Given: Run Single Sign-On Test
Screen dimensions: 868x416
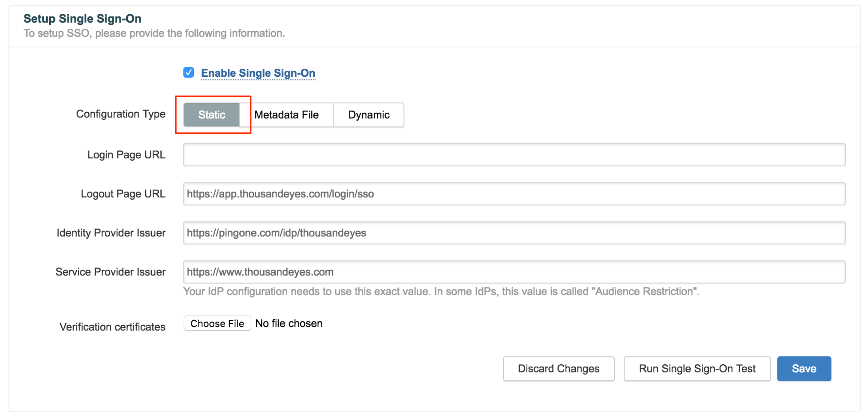Looking at the screenshot, I should [x=697, y=369].
